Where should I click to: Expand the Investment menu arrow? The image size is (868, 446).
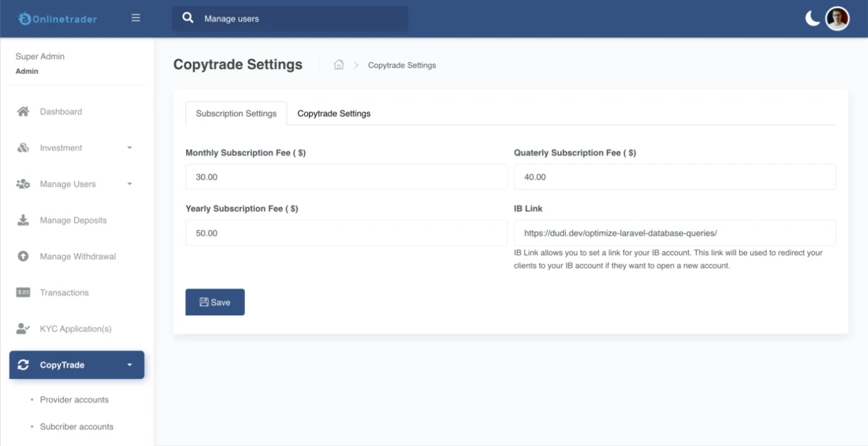point(130,148)
